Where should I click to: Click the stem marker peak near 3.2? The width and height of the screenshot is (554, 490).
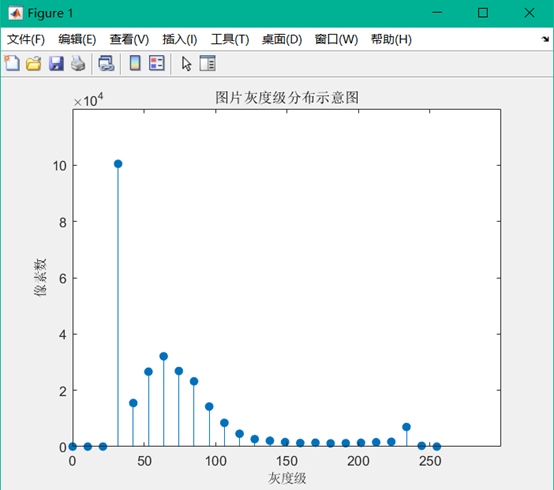(164, 356)
